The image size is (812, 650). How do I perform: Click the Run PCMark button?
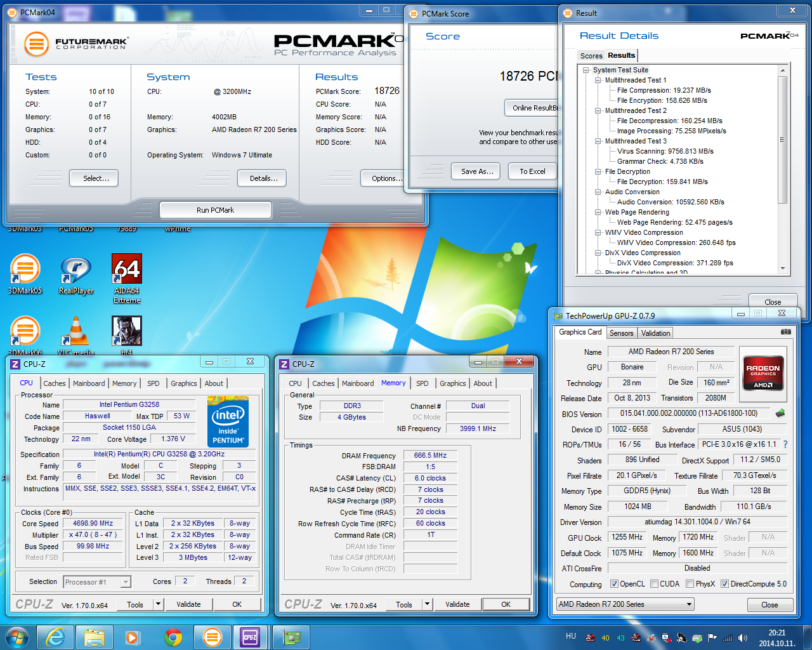pos(216,210)
